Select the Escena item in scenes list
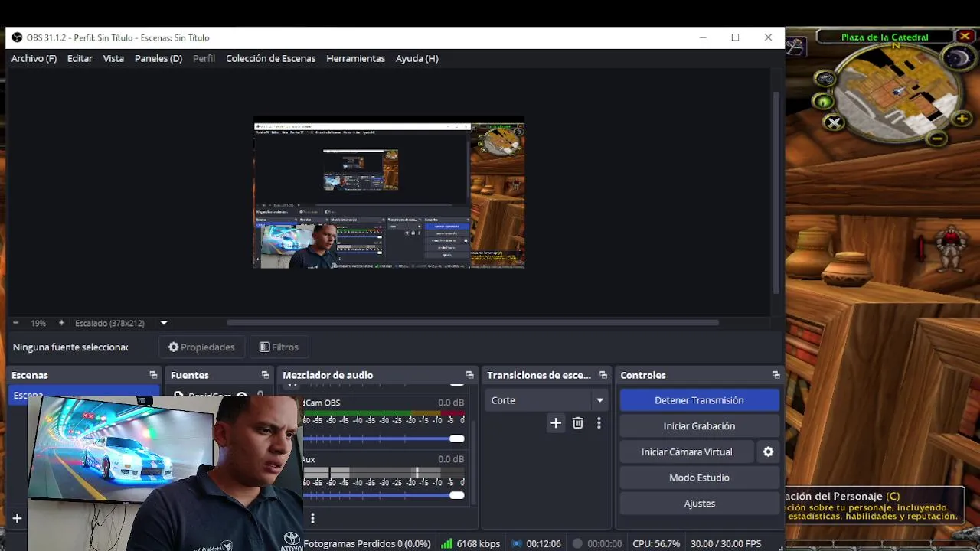 tap(84, 395)
